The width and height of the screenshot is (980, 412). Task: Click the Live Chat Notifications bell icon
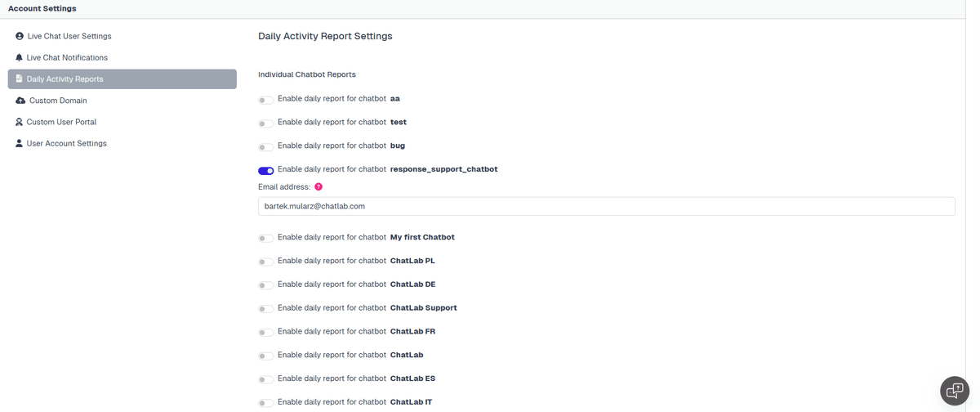coord(20,58)
